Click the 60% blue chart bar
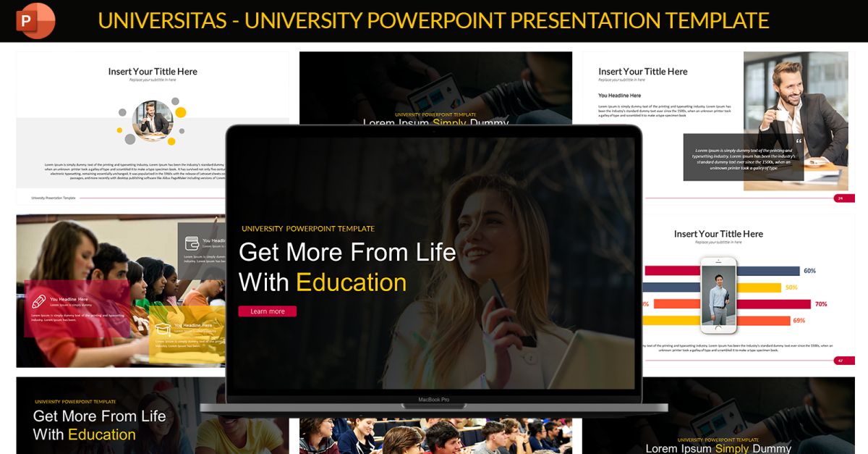Screen dimensions: 868x454 tap(768, 271)
